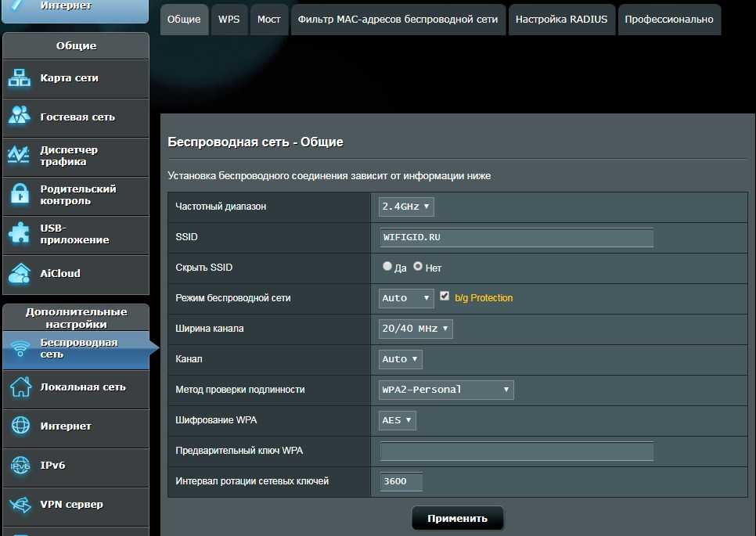The image size is (756, 536).
Task: Switch to the 'Общие' tab
Action: [184, 20]
